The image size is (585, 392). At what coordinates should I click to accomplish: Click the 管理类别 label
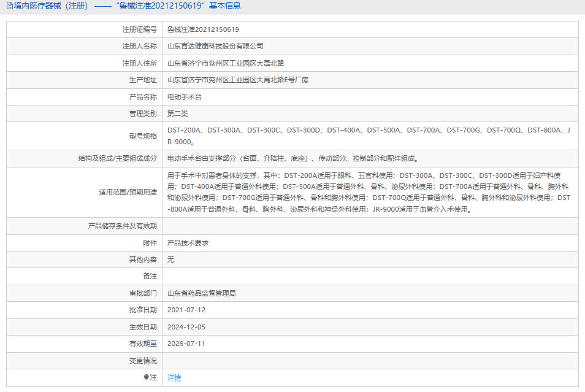coord(143,113)
